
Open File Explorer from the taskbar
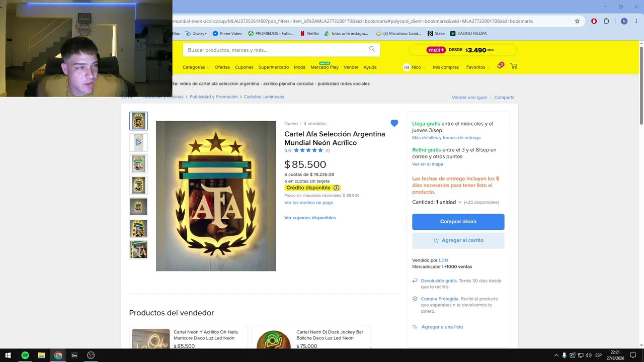click(x=41, y=355)
